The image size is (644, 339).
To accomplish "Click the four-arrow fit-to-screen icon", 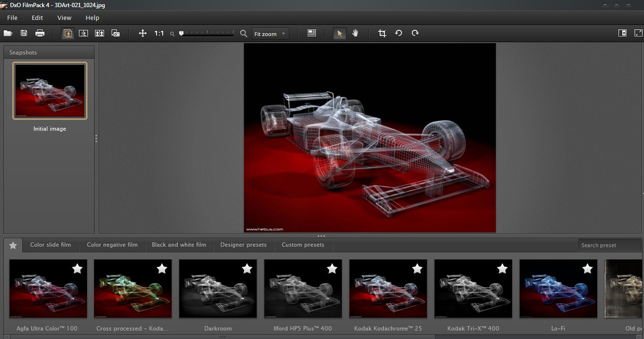I will (x=142, y=33).
